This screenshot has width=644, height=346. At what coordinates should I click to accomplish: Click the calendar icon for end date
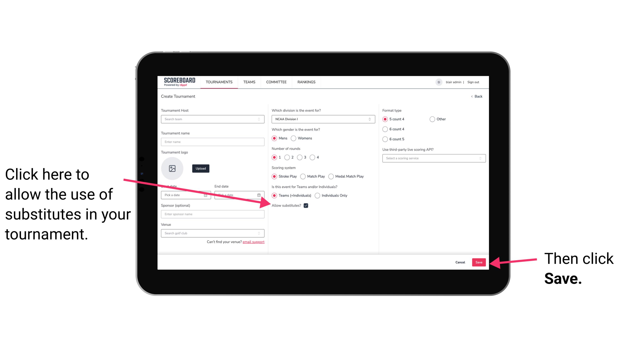260,195
